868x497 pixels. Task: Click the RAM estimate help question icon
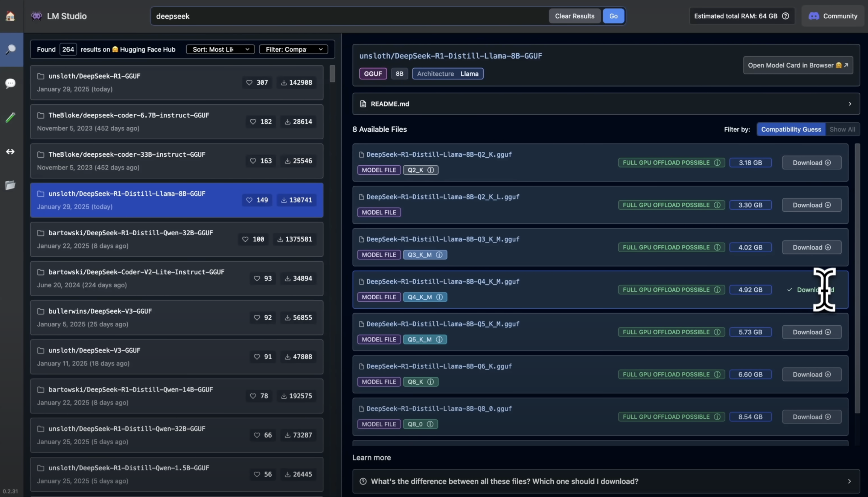pos(786,16)
